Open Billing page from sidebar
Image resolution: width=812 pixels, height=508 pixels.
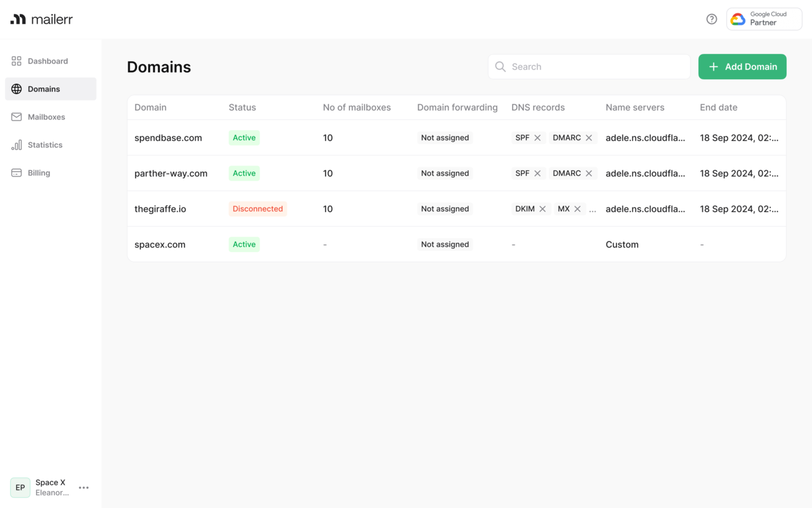pos(39,173)
